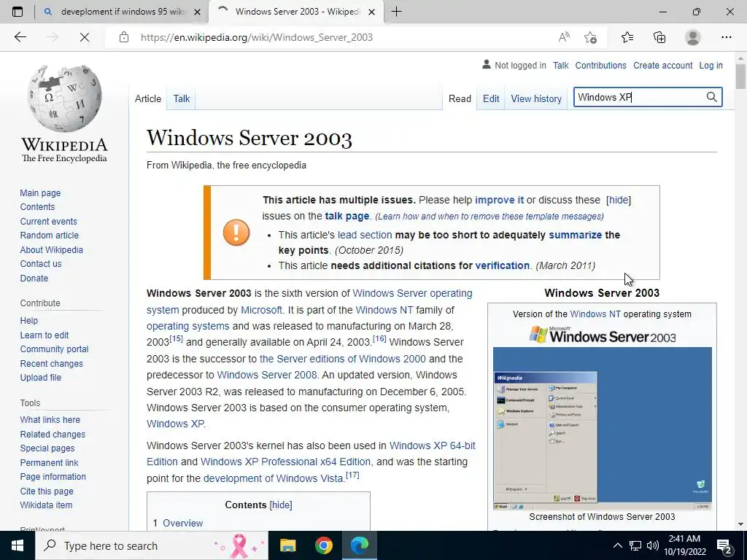Open the Wikidata item link
Image resolution: width=747 pixels, height=560 pixels.
click(46, 505)
